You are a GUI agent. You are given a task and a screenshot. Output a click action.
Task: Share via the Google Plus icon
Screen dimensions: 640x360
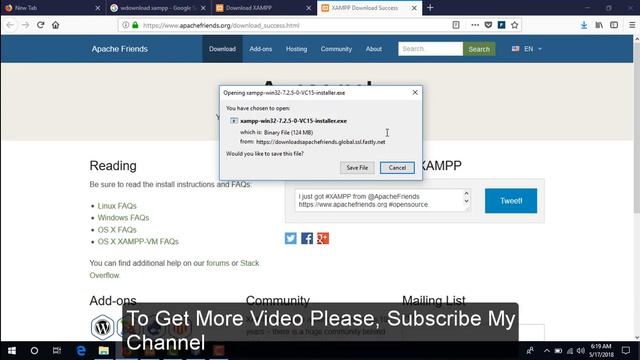pos(323,238)
